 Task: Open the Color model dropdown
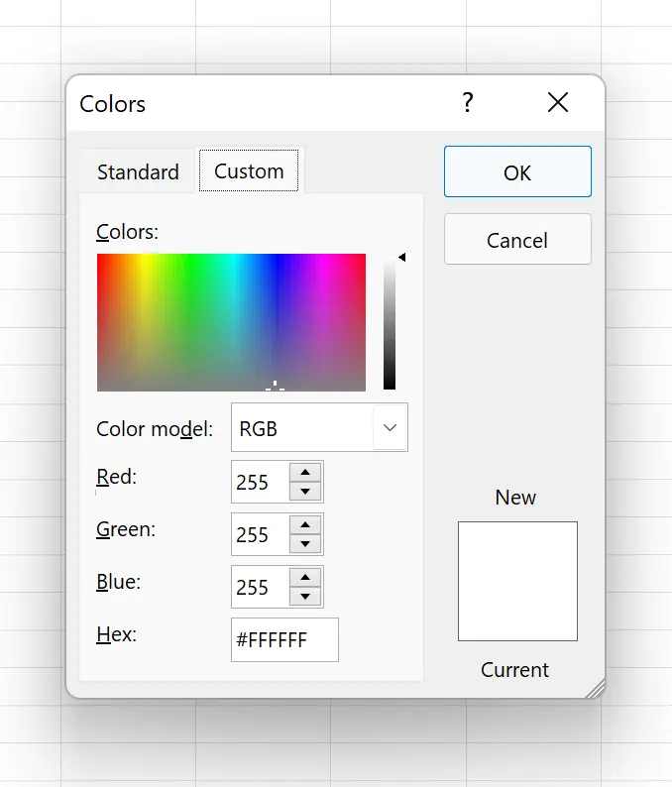click(x=390, y=427)
